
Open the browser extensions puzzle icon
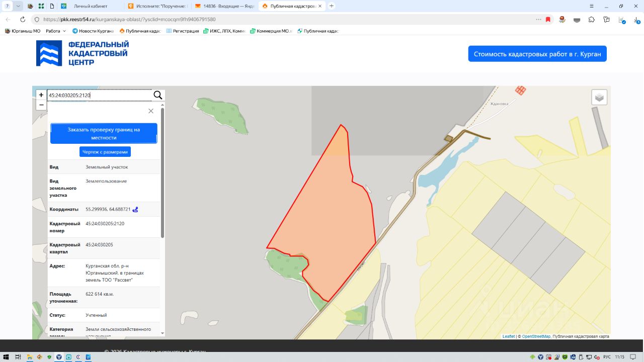pyautogui.click(x=592, y=19)
